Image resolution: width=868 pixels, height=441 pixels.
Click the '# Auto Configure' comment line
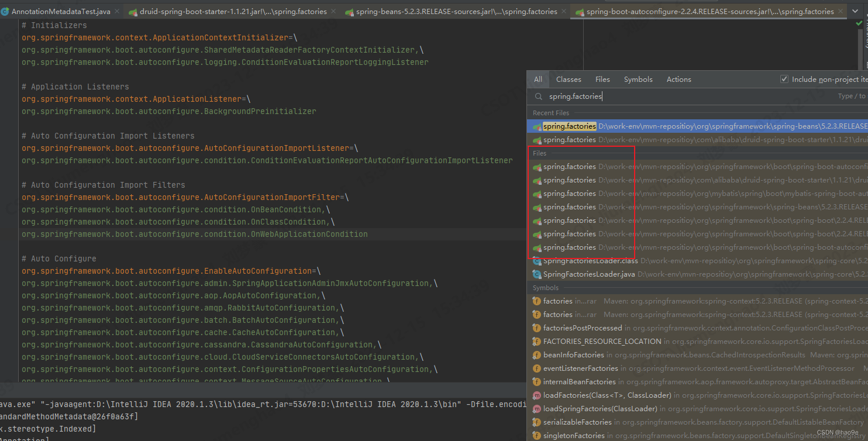tap(59, 259)
